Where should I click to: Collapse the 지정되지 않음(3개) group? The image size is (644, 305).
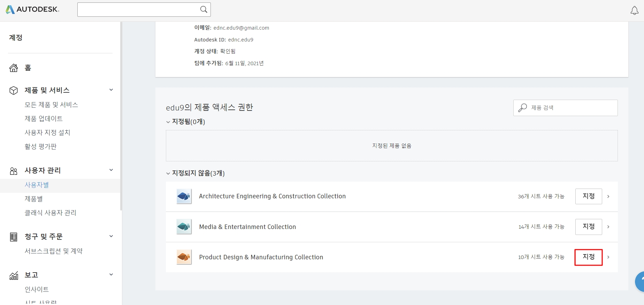pos(168,174)
